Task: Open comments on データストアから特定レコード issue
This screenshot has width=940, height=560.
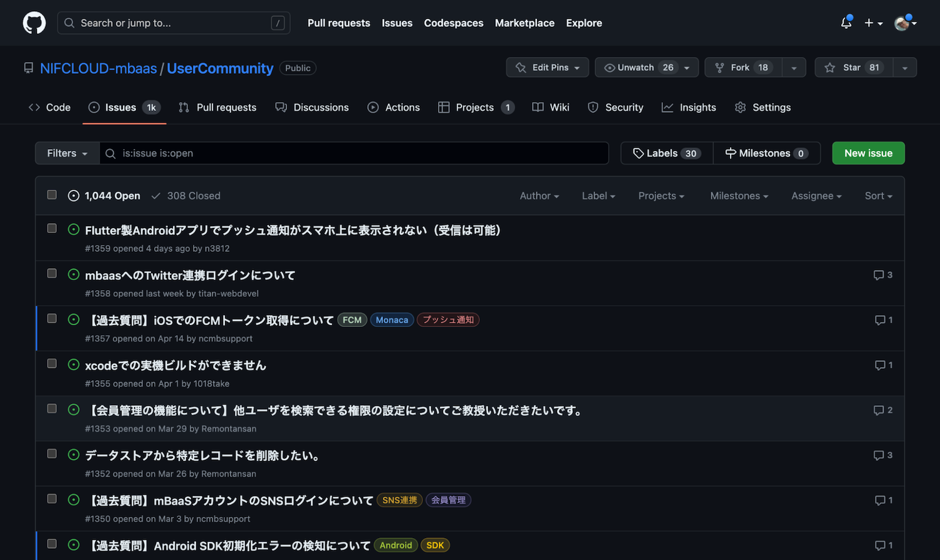Action: pyautogui.click(x=883, y=455)
